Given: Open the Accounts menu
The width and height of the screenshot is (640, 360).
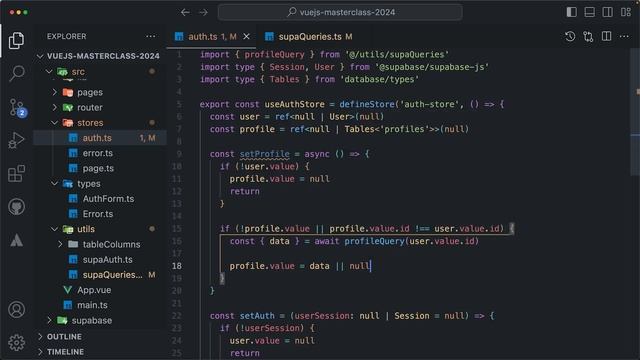Looking at the screenshot, I should click(x=16, y=310).
